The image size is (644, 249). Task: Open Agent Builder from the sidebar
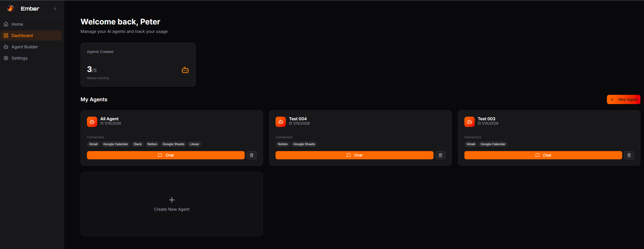[31, 47]
